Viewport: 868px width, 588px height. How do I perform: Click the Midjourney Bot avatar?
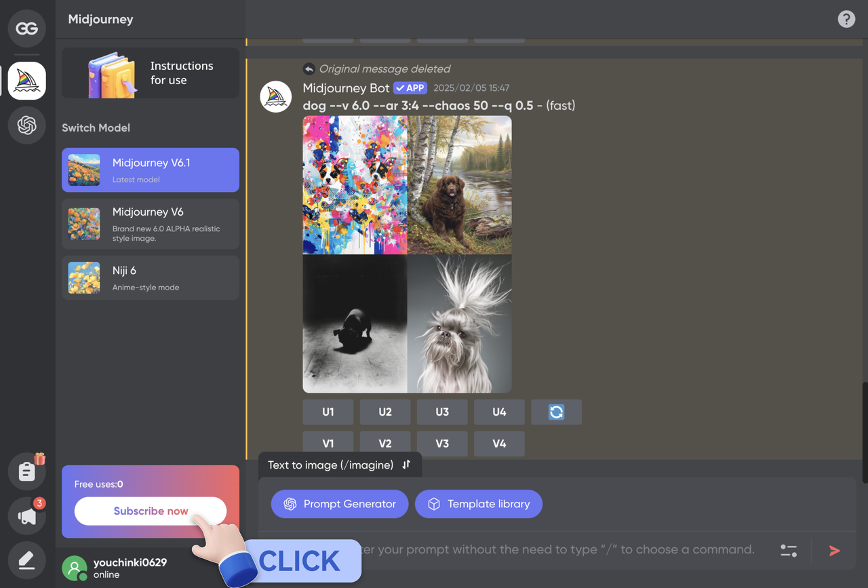click(x=276, y=97)
